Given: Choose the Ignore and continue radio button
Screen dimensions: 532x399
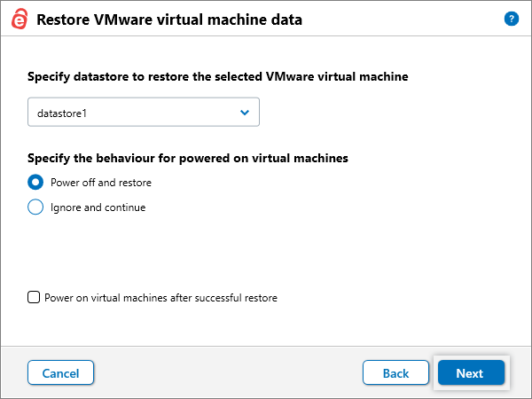Looking at the screenshot, I should click(35, 207).
